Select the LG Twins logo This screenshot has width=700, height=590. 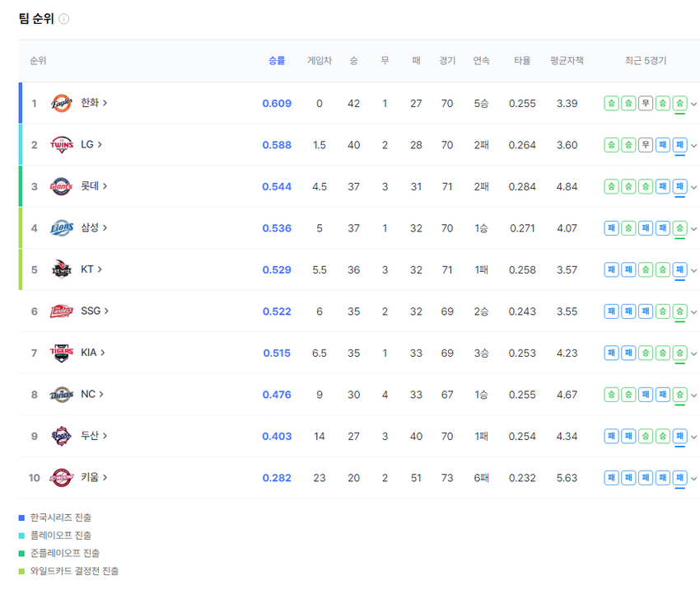click(62, 145)
